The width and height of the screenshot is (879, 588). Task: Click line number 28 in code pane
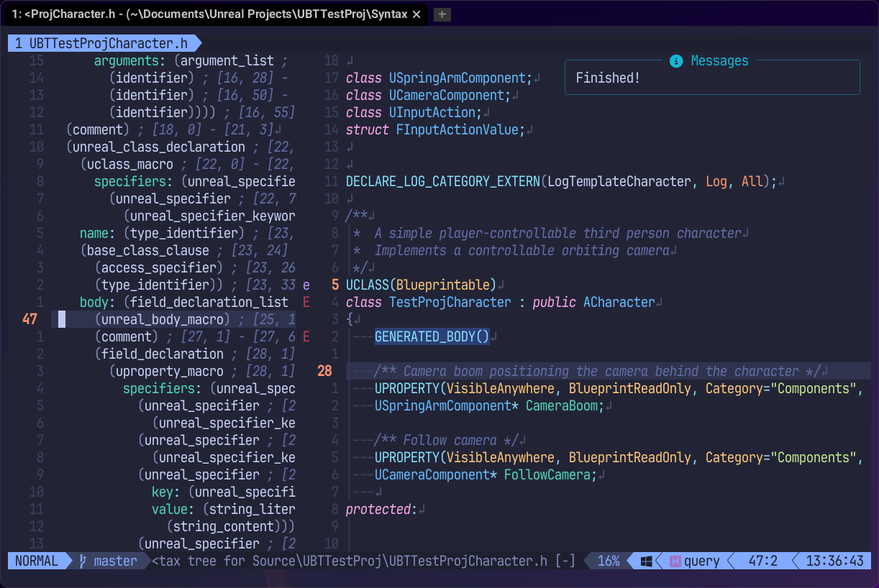(x=324, y=371)
